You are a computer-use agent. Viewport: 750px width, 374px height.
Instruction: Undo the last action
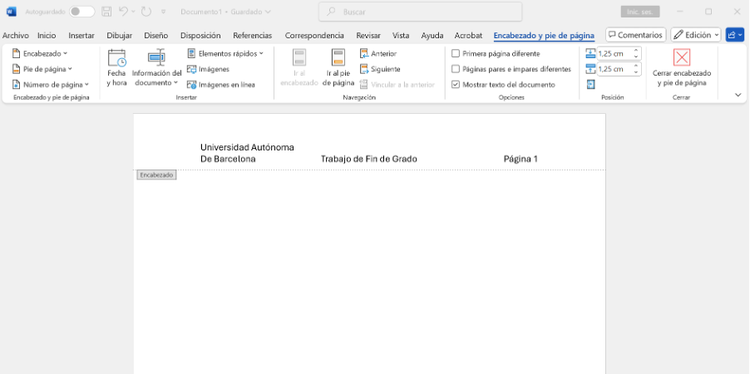pyautogui.click(x=123, y=11)
